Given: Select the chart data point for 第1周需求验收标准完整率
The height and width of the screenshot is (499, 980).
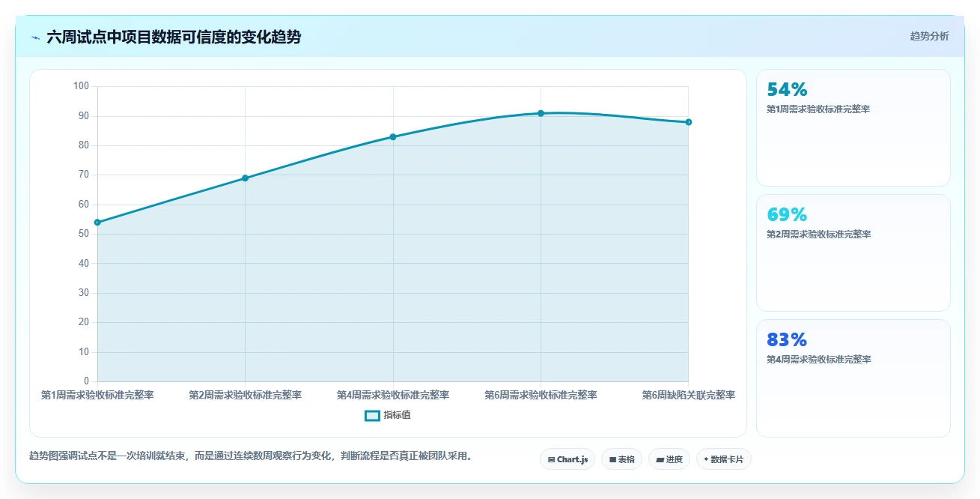Looking at the screenshot, I should click(97, 223).
